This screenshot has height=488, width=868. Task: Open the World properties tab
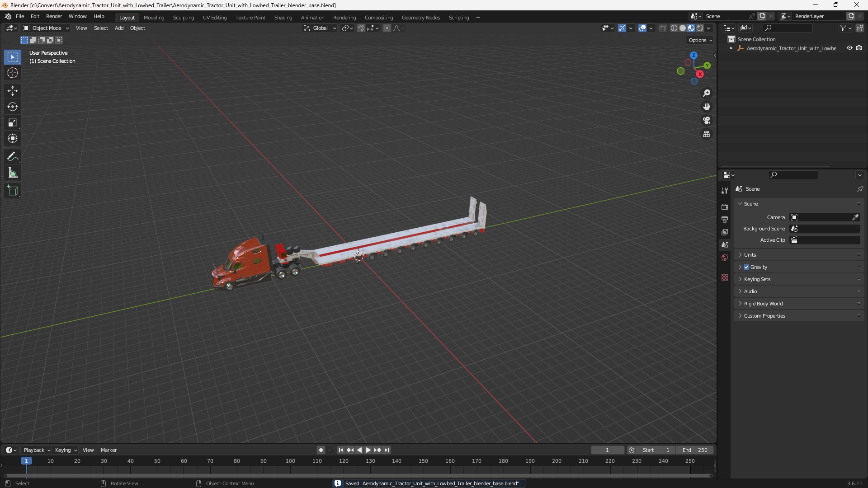tap(725, 258)
